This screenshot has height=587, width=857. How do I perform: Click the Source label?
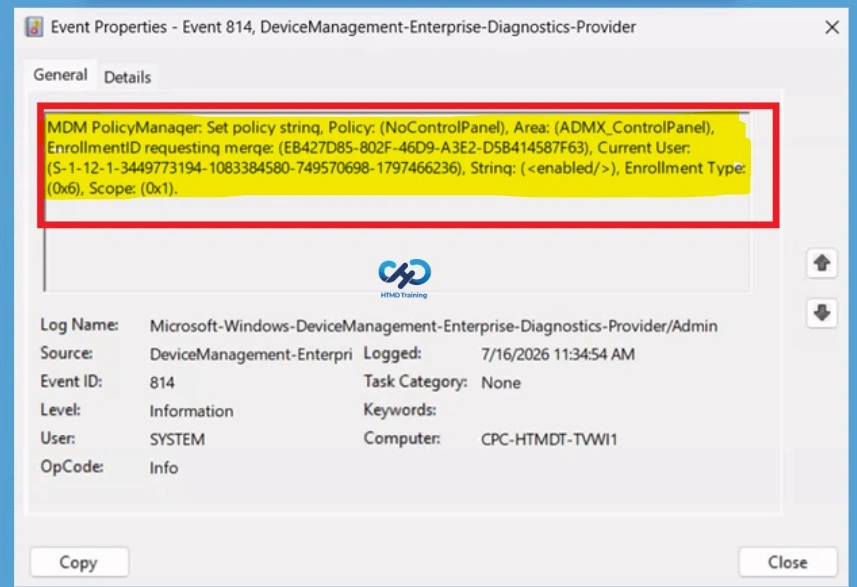pyautogui.click(x=66, y=353)
